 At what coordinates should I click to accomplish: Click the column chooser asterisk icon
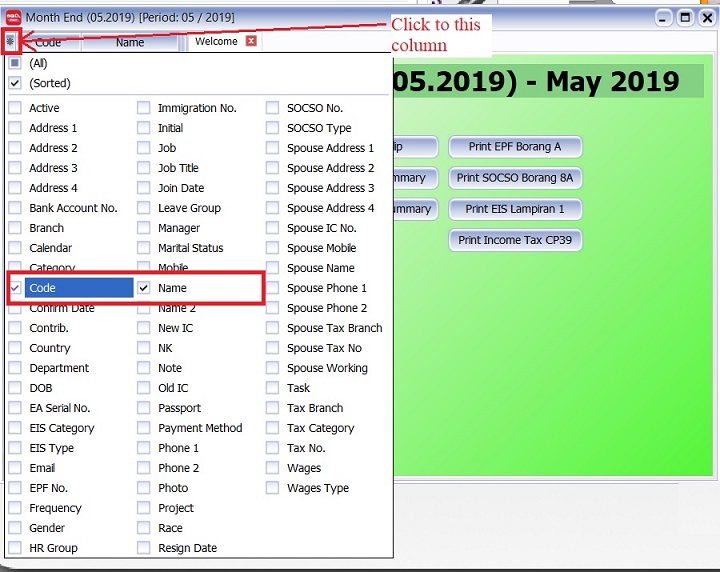click(11, 41)
